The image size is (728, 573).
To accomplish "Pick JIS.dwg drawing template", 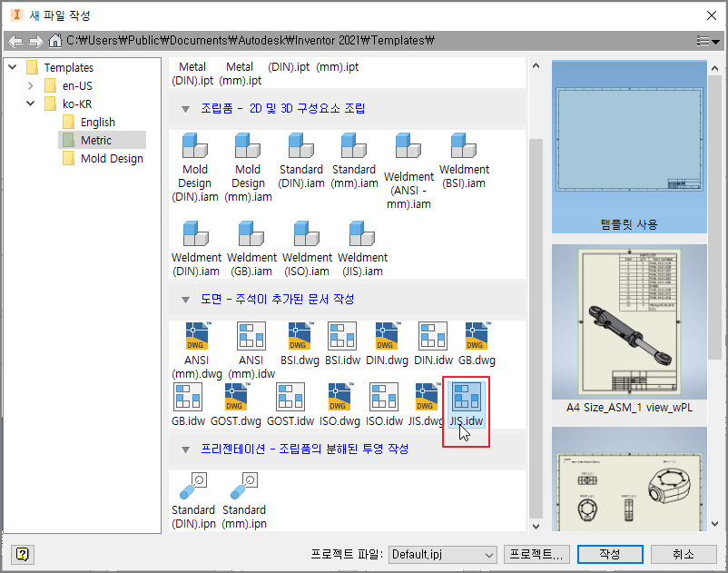I will [426, 404].
